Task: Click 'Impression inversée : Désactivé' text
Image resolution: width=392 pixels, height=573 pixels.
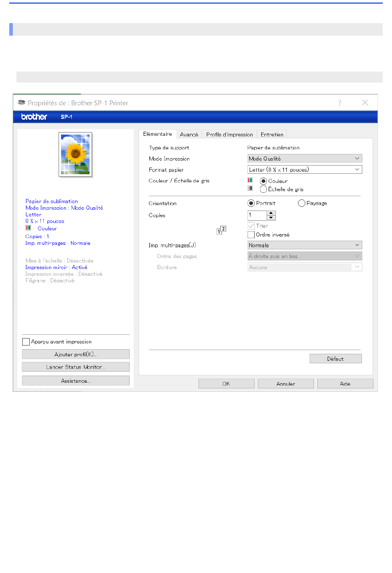Action: pyautogui.click(x=64, y=274)
